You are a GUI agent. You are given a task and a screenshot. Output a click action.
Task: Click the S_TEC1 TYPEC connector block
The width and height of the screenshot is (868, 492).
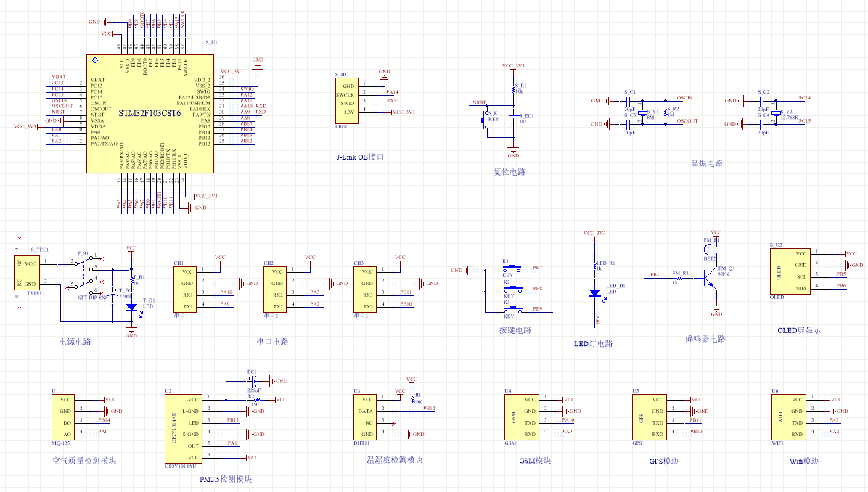pyautogui.click(x=28, y=273)
